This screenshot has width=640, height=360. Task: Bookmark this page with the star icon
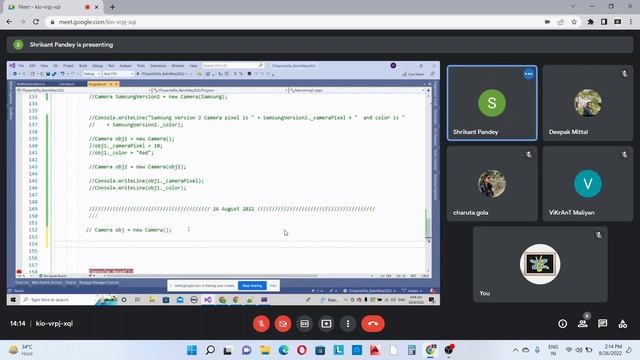click(x=574, y=22)
